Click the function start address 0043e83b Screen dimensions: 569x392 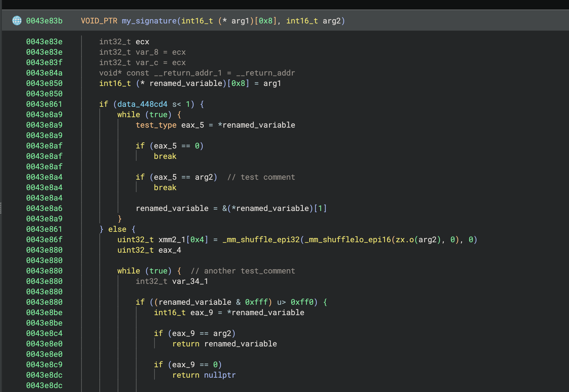tap(44, 21)
